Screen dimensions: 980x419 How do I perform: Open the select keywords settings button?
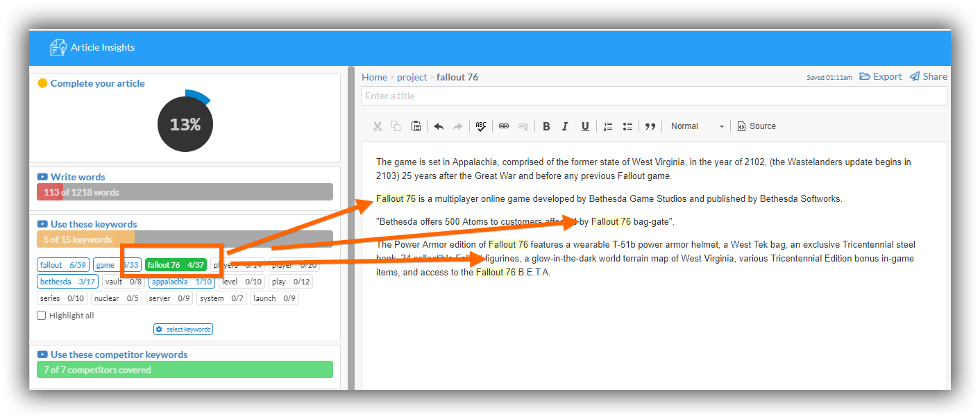(x=183, y=330)
